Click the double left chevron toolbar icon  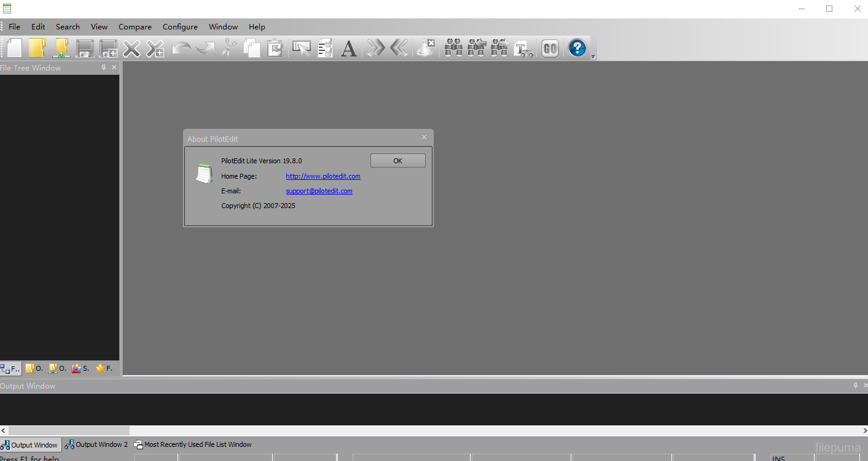pos(399,48)
